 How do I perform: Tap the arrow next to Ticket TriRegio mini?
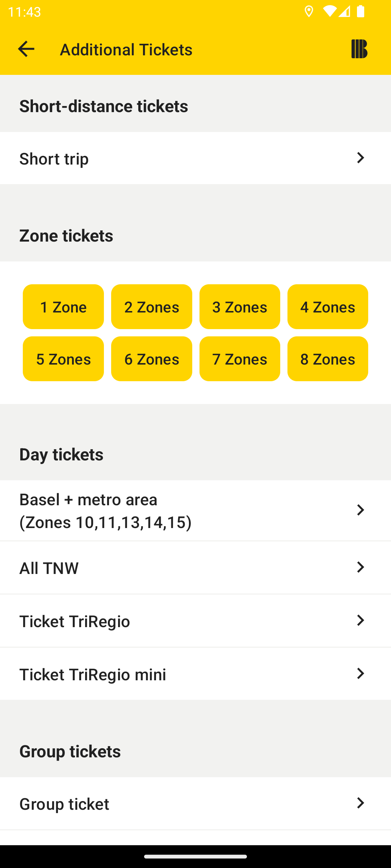coord(360,674)
